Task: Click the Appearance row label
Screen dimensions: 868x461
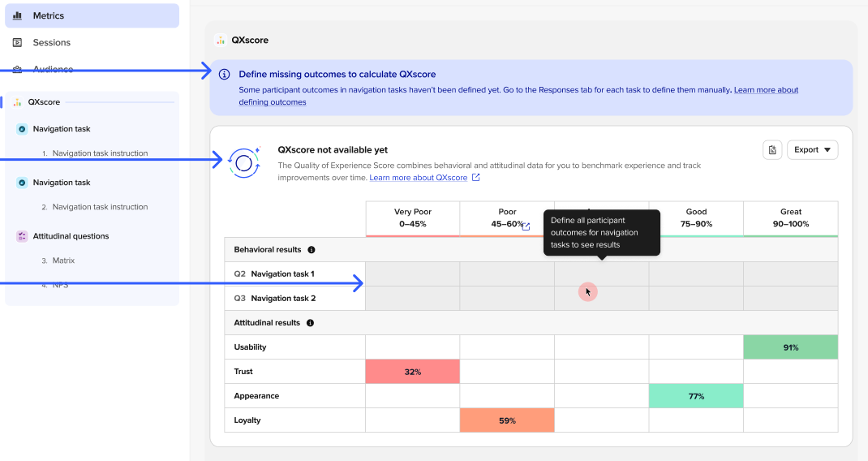Action: click(256, 396)
